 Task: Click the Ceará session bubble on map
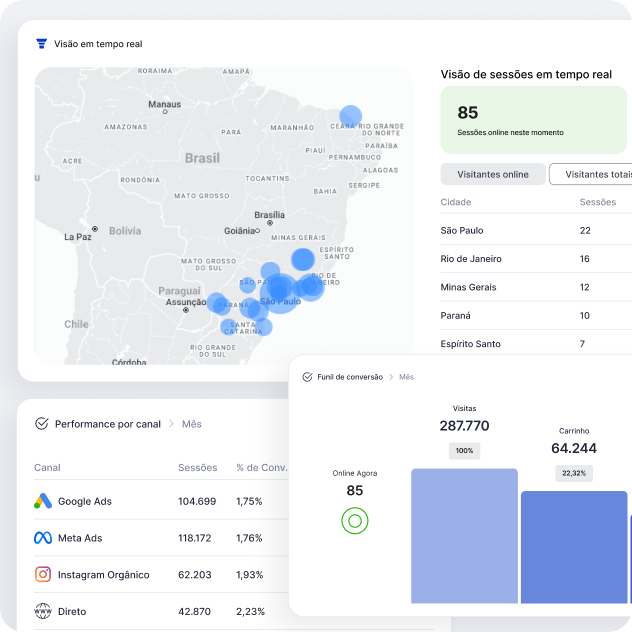click(351, 116)
